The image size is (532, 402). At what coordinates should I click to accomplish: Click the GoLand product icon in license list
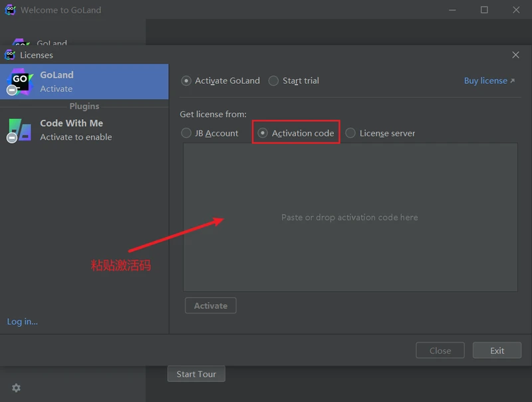pos(19,81)
